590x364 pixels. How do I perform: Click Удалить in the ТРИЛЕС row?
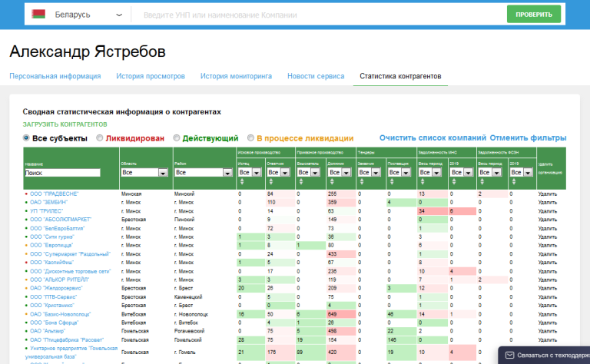[548, 211]
